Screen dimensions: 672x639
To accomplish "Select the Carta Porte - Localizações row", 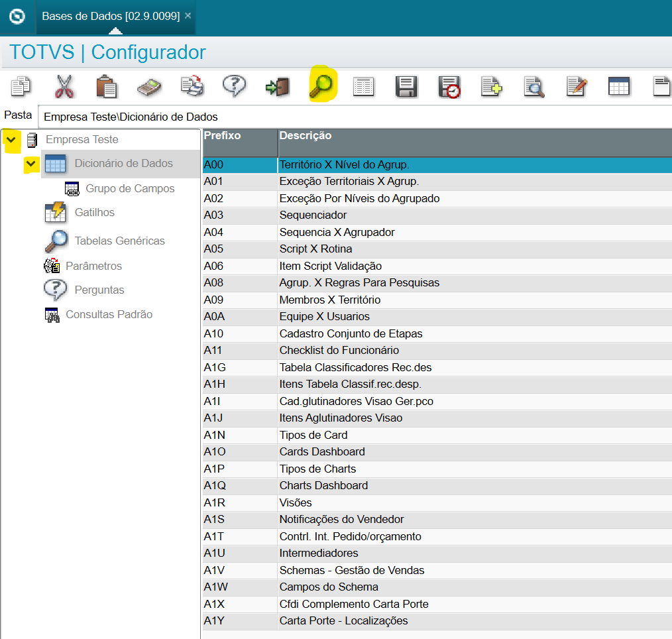I will coord(437,621).
